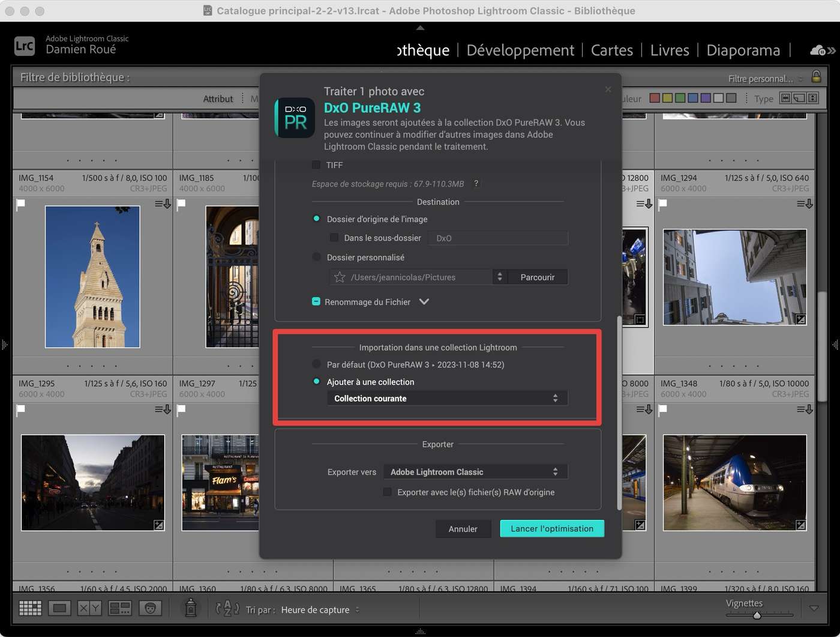Open the Développement module
The height and width of the screenshot is (637, 840).
coord(520,50)
